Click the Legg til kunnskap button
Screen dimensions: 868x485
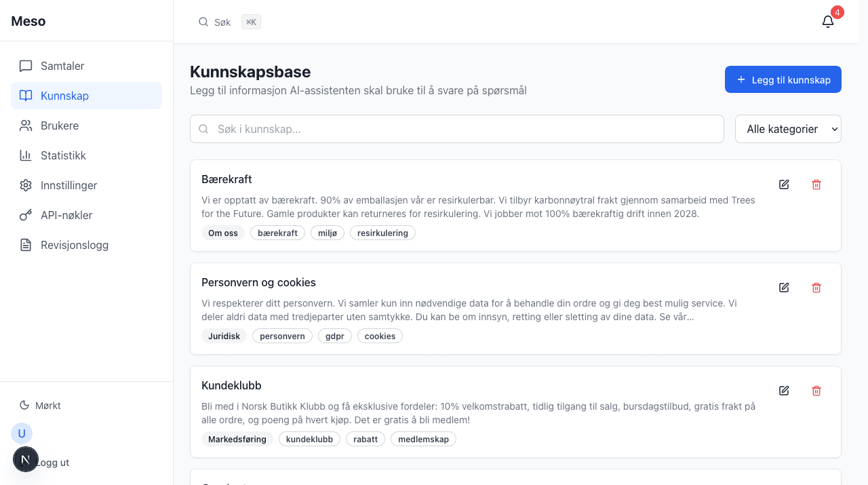click(x=783, y=79)
